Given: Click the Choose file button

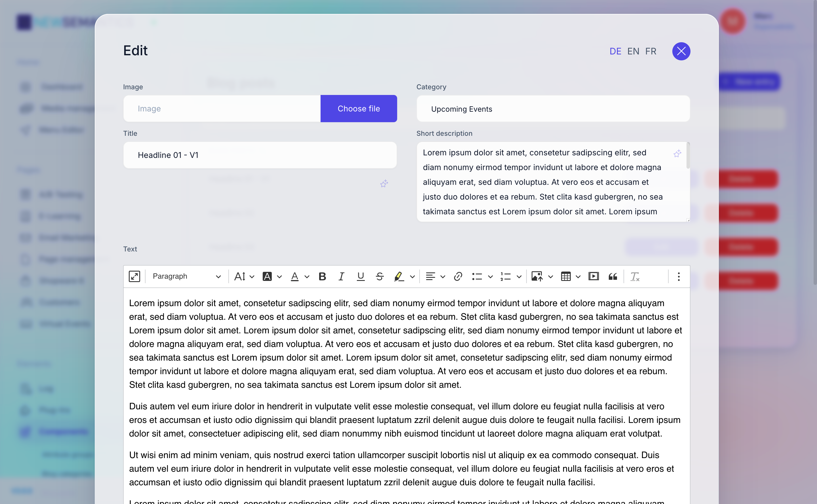Looking at the screenshot, I should (x=359, y=109).
